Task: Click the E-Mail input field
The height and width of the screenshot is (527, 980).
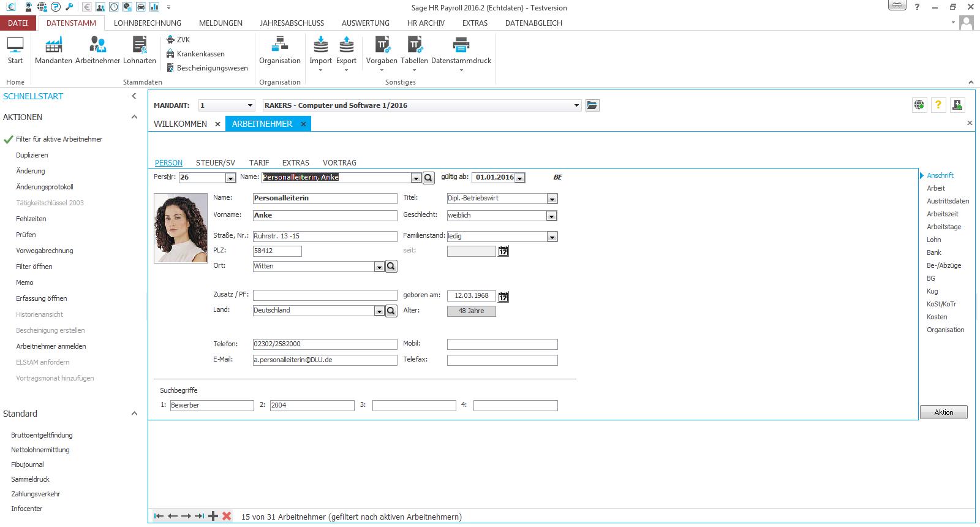Action: pyautogui.click(x=325, y=360)
